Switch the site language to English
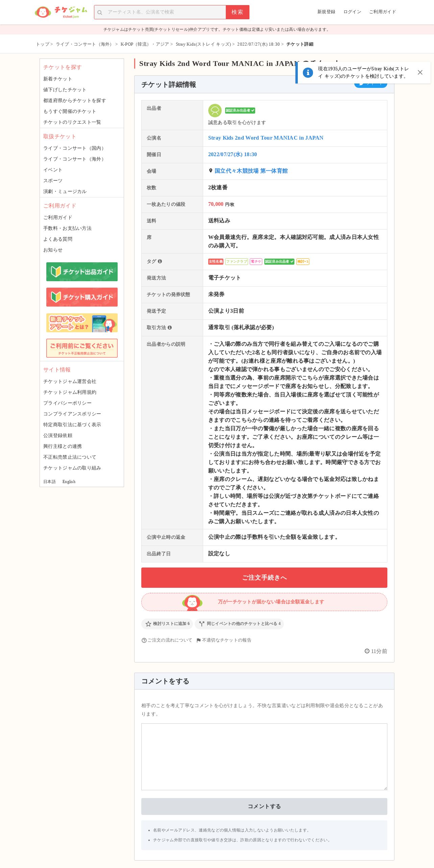Image resolution: width=434 pixels, height=868 pixels. tap(69, 482)
